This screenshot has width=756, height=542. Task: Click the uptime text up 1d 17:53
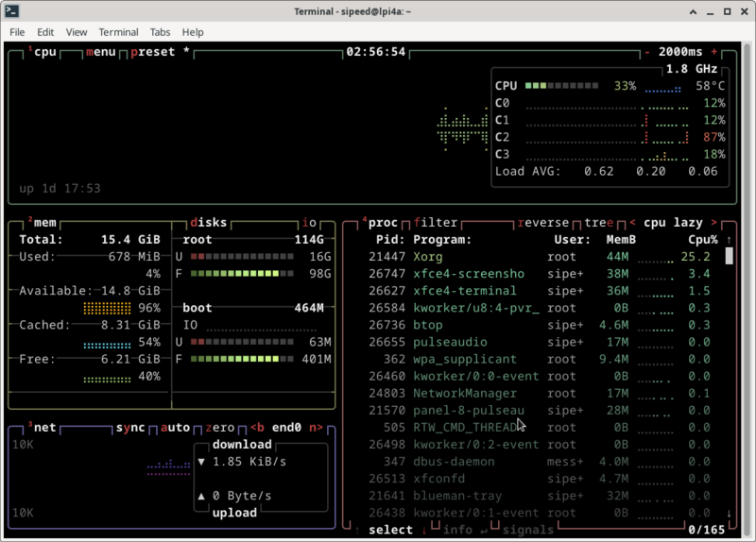pyautogui.click(x=60, y=188)
